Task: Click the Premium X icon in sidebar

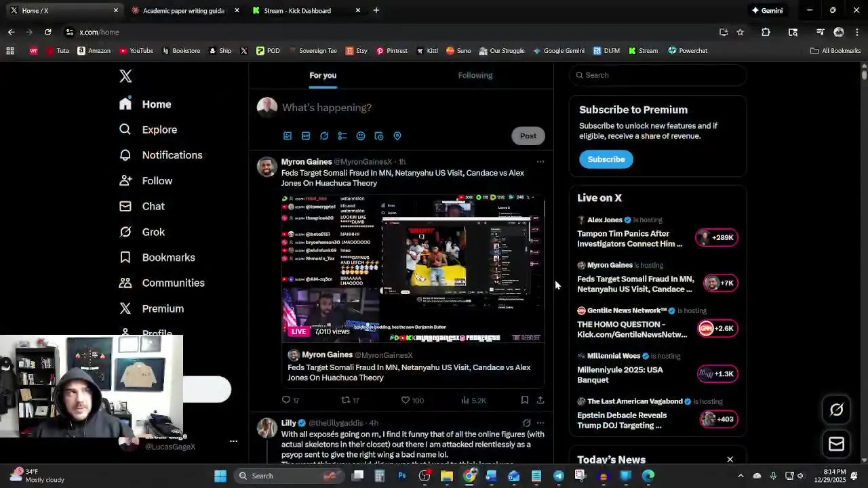Action: coord(125,308)
